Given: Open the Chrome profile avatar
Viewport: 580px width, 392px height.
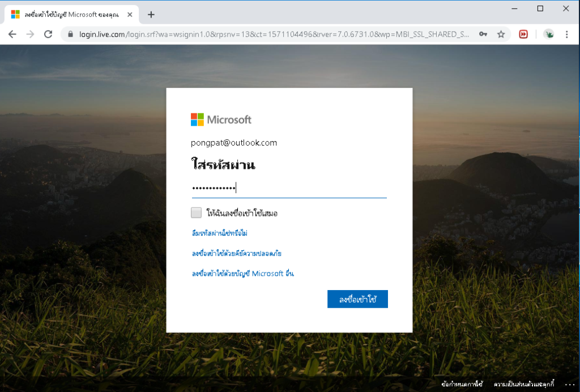Looking at the screenshot, I should click(549, 35).
